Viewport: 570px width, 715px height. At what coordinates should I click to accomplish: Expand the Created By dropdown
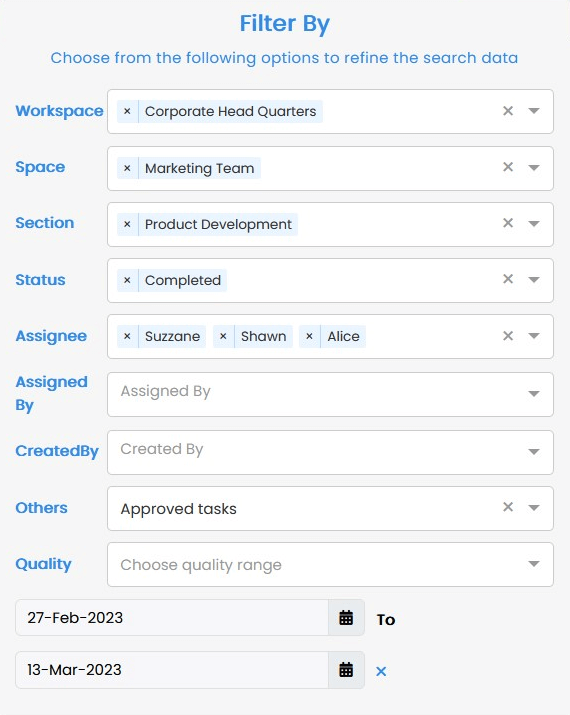(x=534, y=451)
